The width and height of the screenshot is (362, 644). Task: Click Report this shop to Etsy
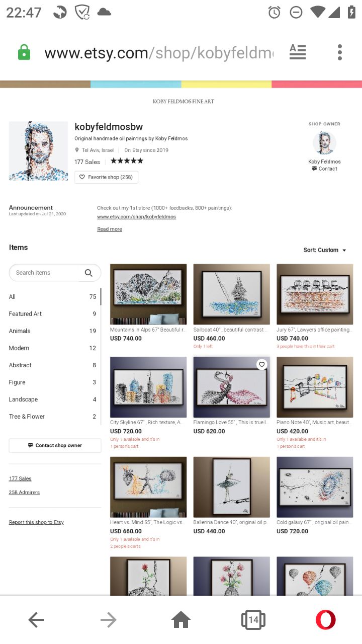pos(36,522)
